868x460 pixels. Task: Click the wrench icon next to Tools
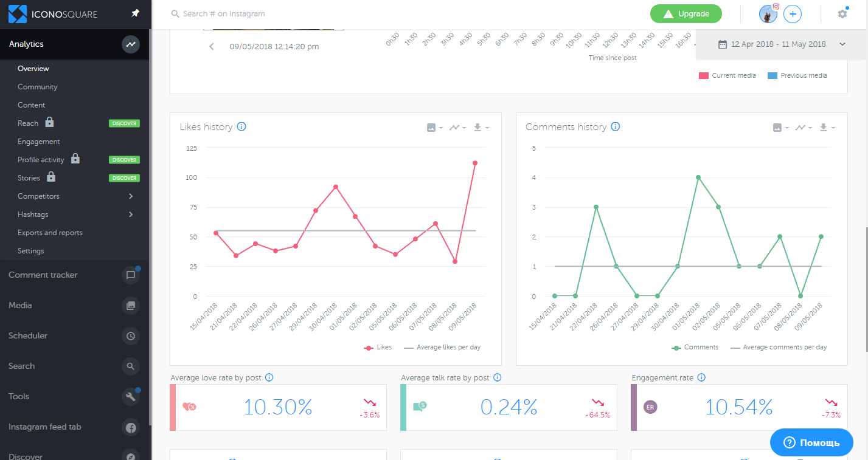130,397
